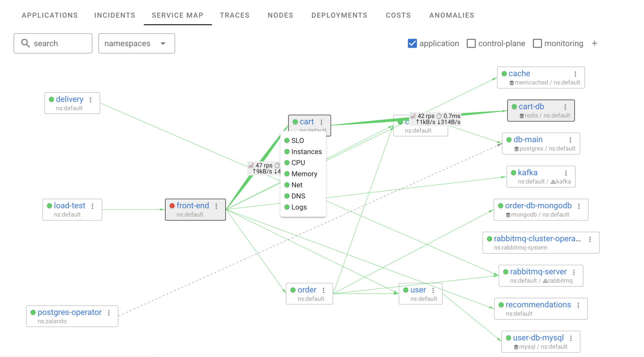
Task: Open the user service link
Action: [418, 289]
